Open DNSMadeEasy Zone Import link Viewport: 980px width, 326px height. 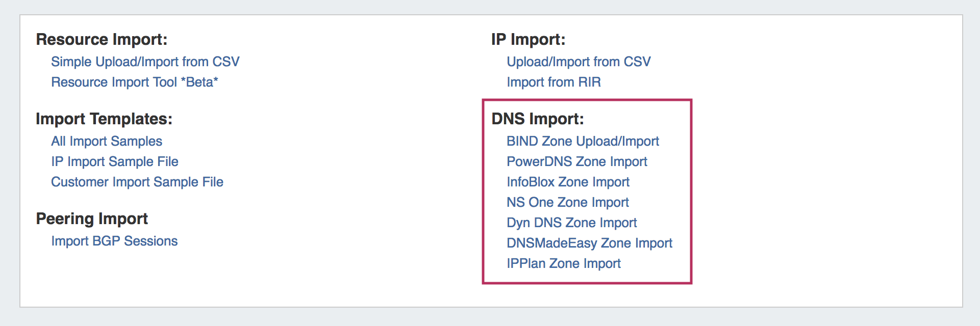pos(589,243)
